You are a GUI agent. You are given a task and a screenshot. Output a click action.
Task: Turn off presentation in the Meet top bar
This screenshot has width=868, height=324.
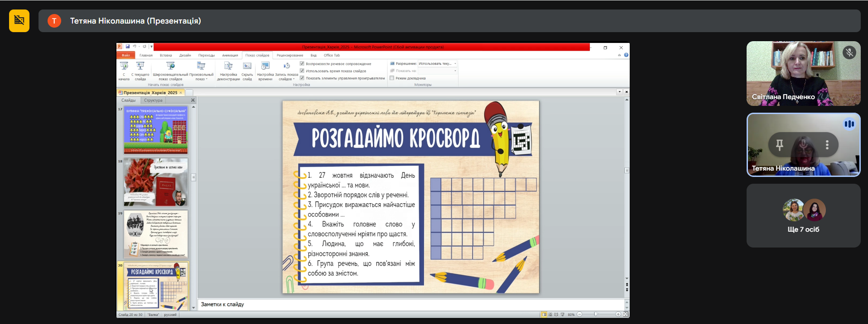click(x=19, y=21)
